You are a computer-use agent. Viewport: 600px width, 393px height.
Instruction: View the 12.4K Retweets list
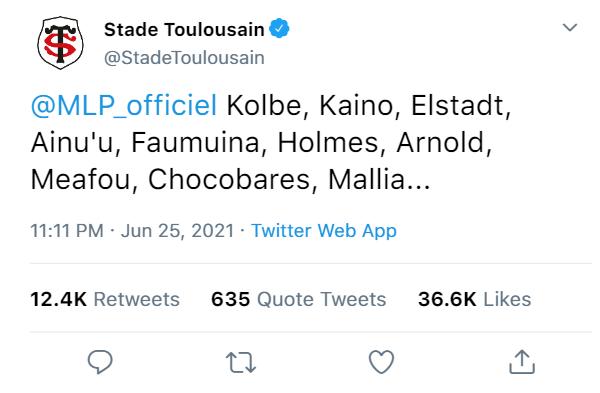click(105, 299)
